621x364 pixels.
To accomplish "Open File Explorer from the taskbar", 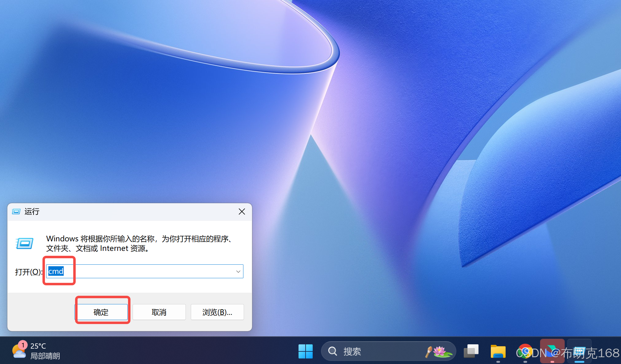I will (x=498, y=351).
